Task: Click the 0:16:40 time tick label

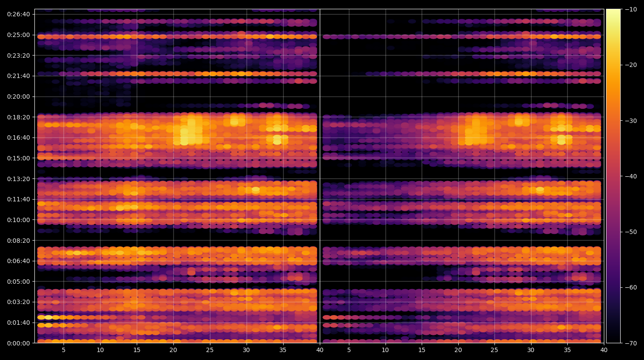Action: click(x=19, y=137)
